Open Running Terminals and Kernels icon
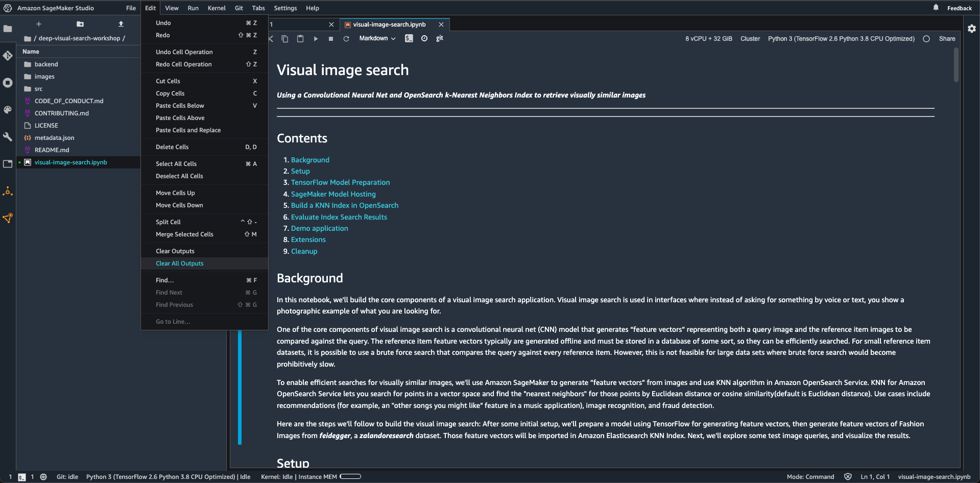 click(8, 83)
